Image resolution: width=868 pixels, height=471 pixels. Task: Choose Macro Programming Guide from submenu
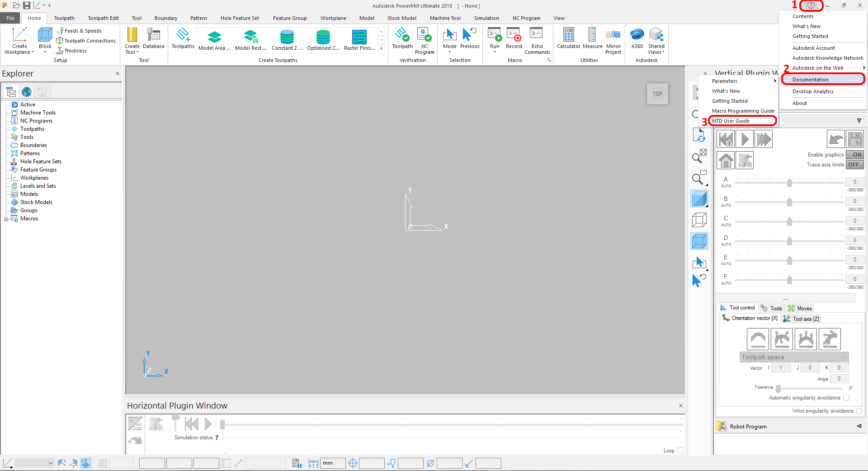pos(743,111)
